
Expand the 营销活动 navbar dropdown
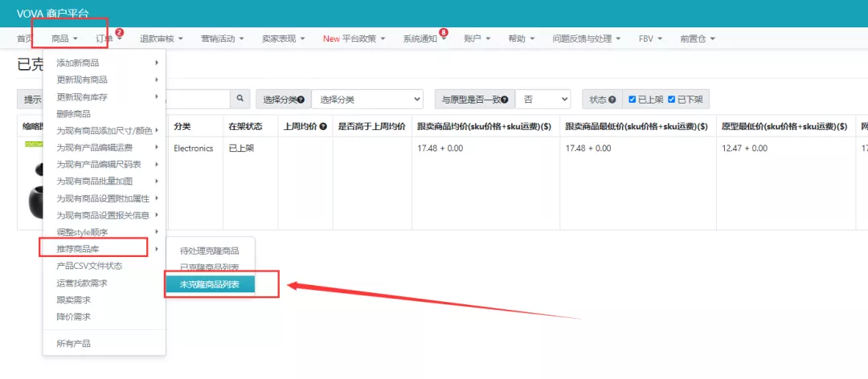(x=223, y=39)
